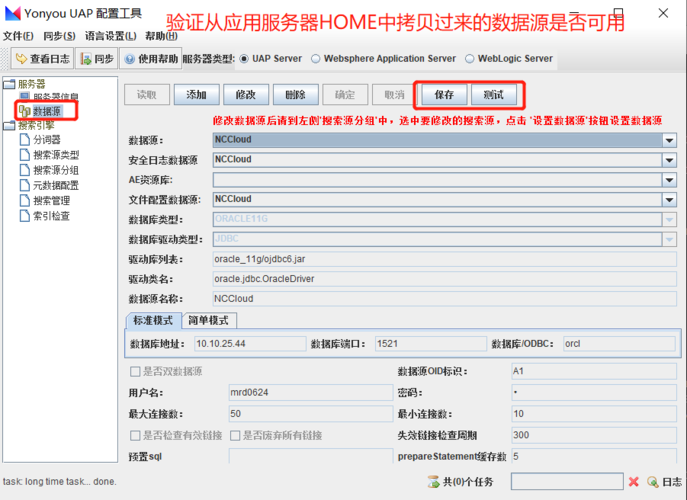Open the 文件配置数据源 dropdown arrow
The image size is (687, 500).
[669, 200]
